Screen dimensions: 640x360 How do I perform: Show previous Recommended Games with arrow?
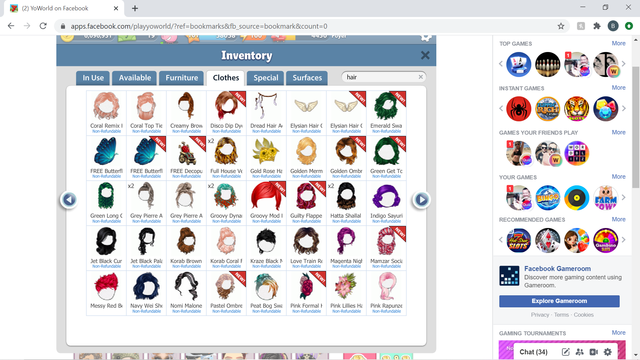coord(501,240)
